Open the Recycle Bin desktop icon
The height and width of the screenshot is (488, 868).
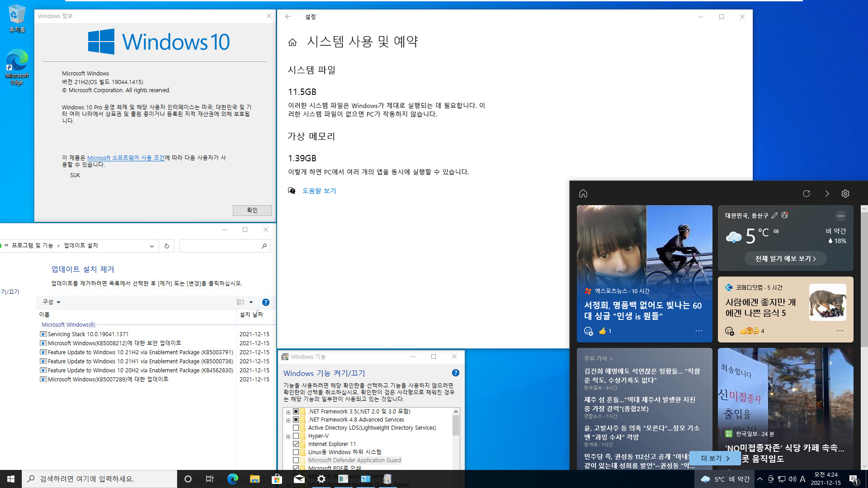click(x=17, y=19)
